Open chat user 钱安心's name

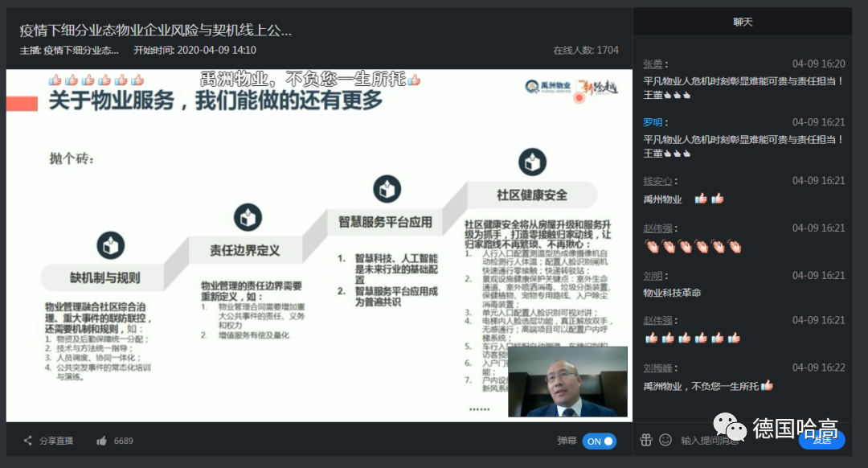pos(657,181)
